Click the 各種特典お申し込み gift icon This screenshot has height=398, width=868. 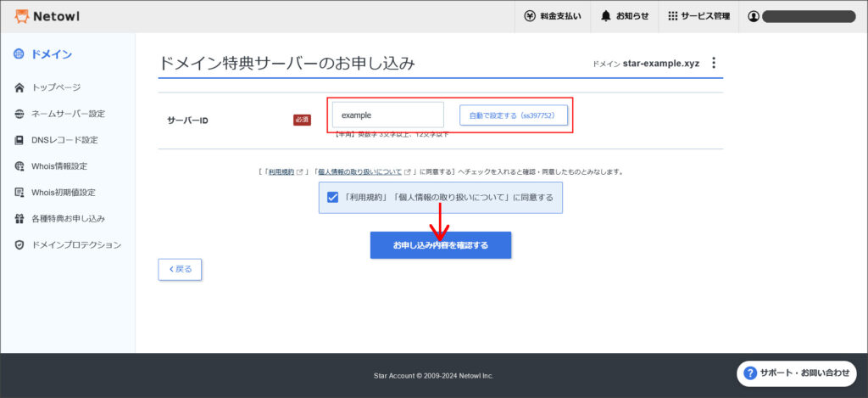(19, 218)
